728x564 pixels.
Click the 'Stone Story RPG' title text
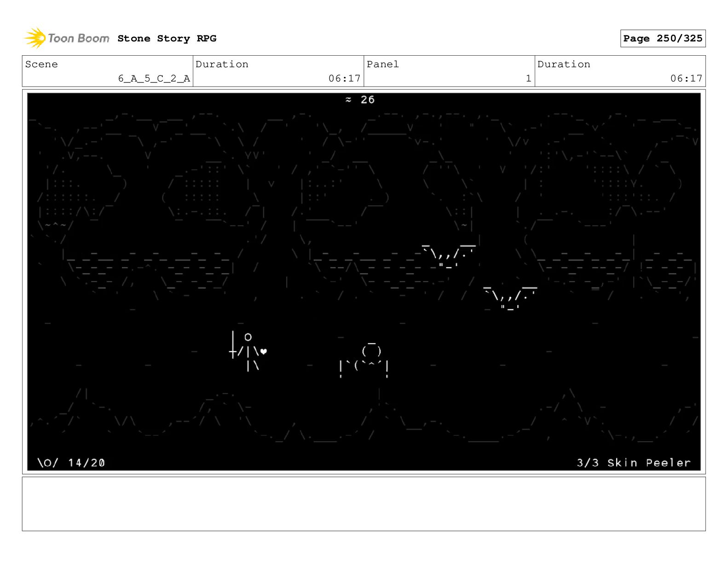167,38
